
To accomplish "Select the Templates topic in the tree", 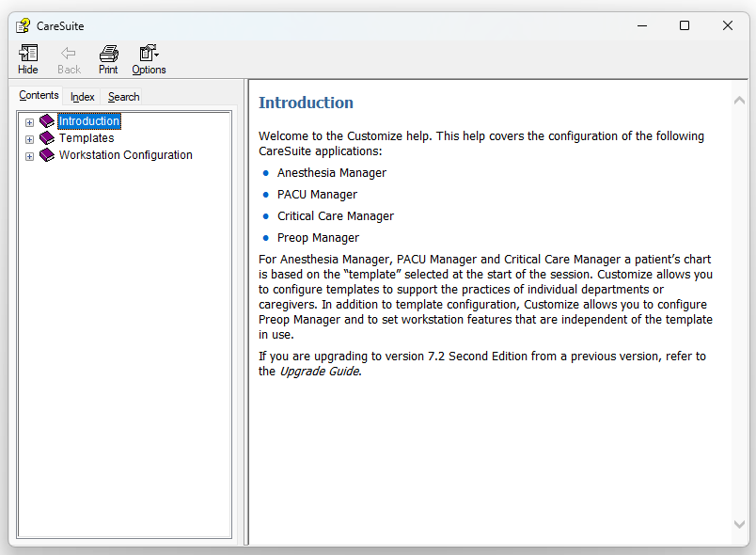I will click(87, 138).
